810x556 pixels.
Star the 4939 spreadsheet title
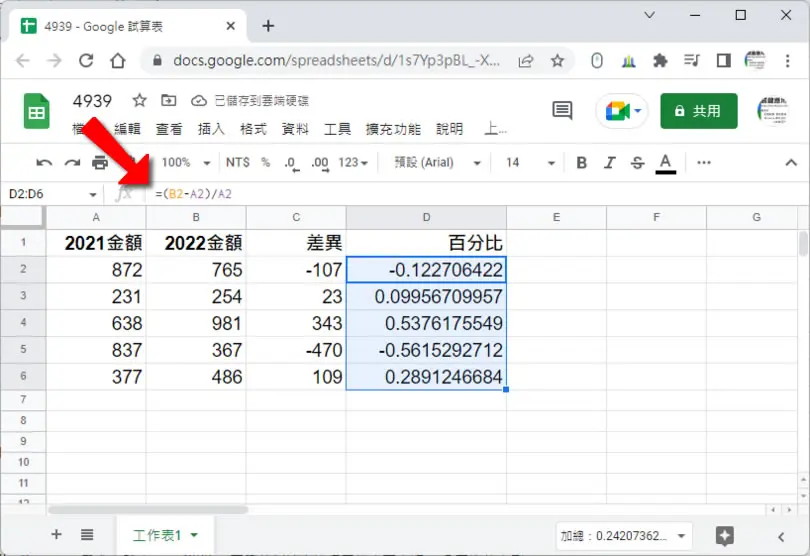click(139, 100)
